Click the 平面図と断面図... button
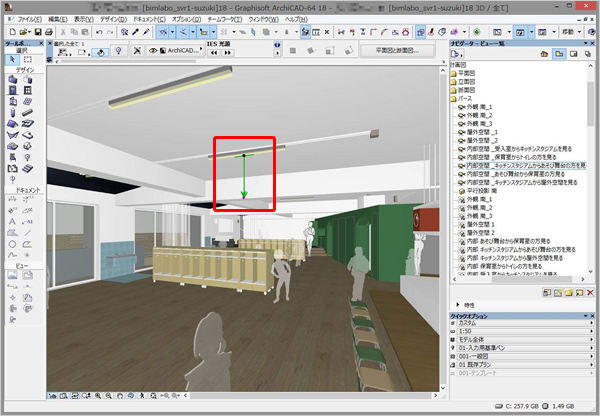600x416 pixels. pyautogui.click(x=397, y=51)
